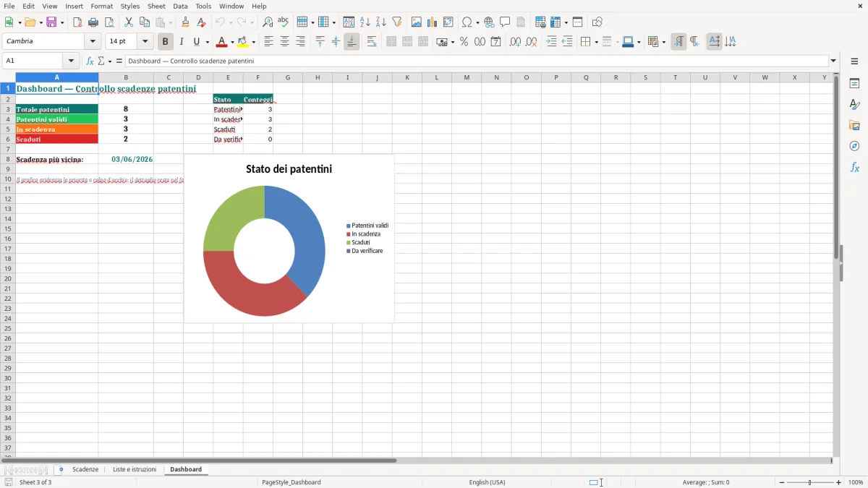Click Insert Image icon
Screen dimensions: 868x488
(417, 22)
